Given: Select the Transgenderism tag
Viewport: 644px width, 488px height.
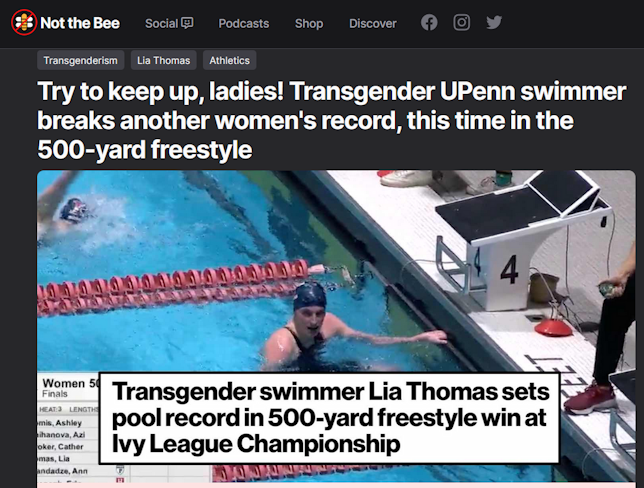Looking at the screenshot, I should [80, 60].
